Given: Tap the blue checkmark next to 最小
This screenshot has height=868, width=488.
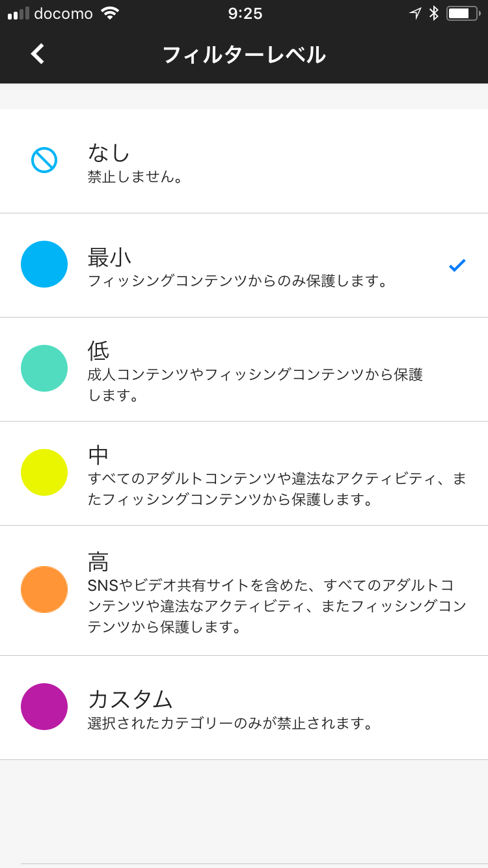Looking at the screenshot, I should (457, 265).
